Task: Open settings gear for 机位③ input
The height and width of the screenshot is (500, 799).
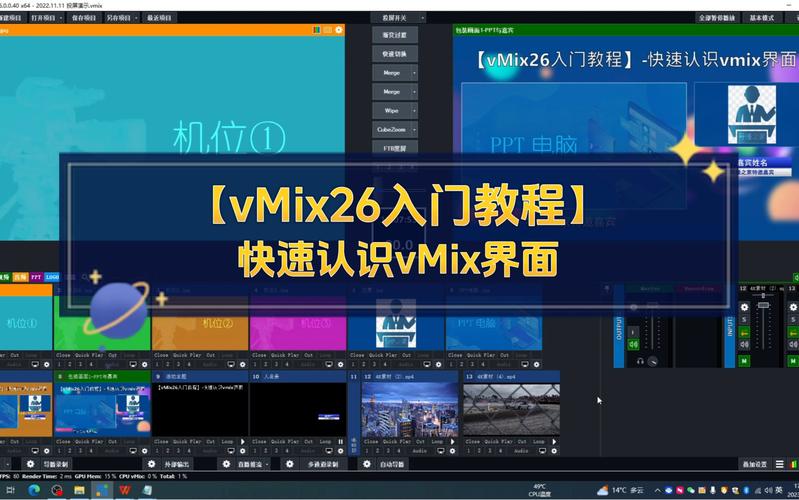Action: pyautogui.click(x=340, y=364)
